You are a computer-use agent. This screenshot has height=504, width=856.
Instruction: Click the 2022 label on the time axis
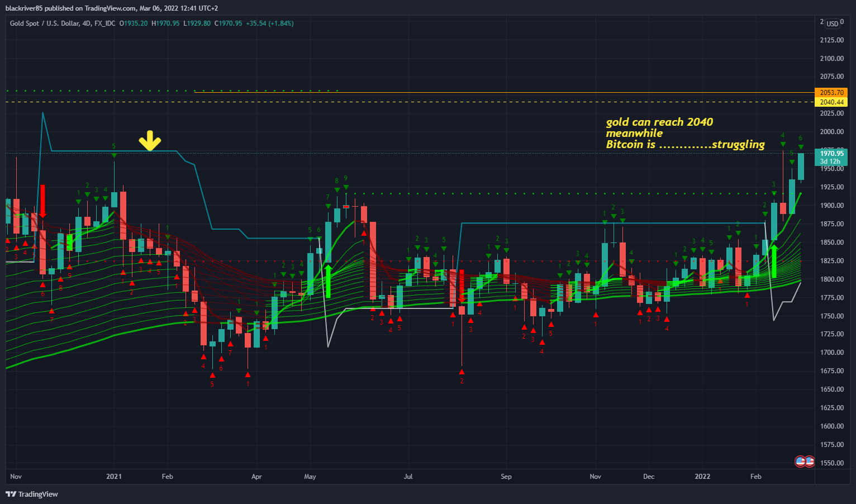(702, 477)
